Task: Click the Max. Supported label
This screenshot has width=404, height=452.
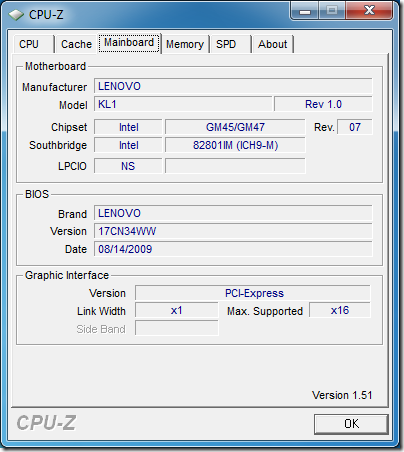Action: pos(265,311)
